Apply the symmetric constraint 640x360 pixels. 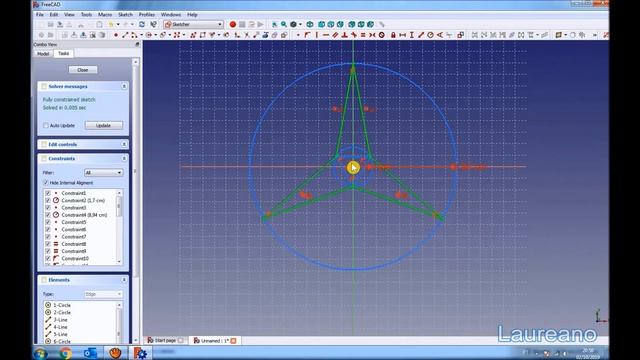coord(372,35)
